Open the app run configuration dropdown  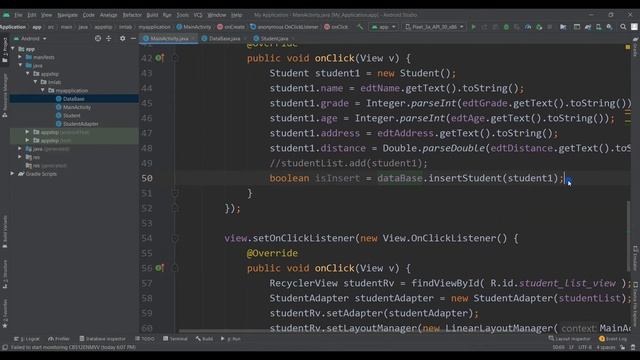coord(383,27)
